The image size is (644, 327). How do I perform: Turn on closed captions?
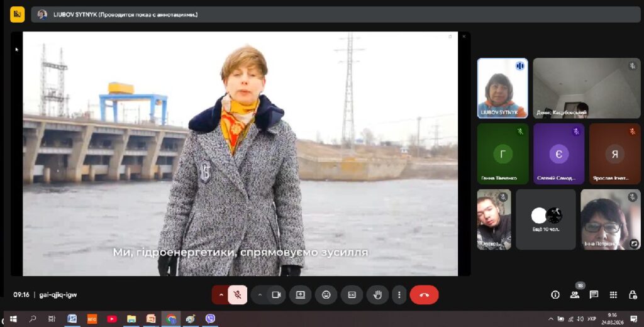tap(352, 294)
